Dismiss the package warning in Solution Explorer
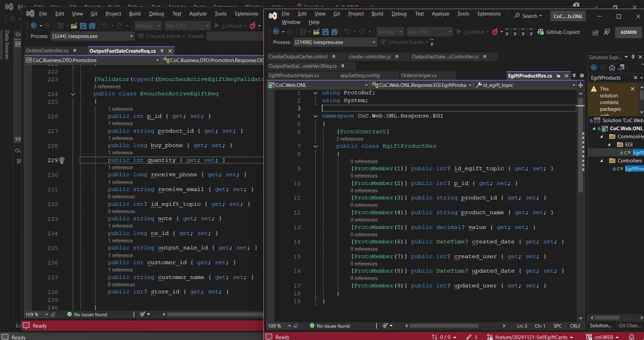Screen dimensions: 644x340 pyautogui.click(x=633, y=89)
